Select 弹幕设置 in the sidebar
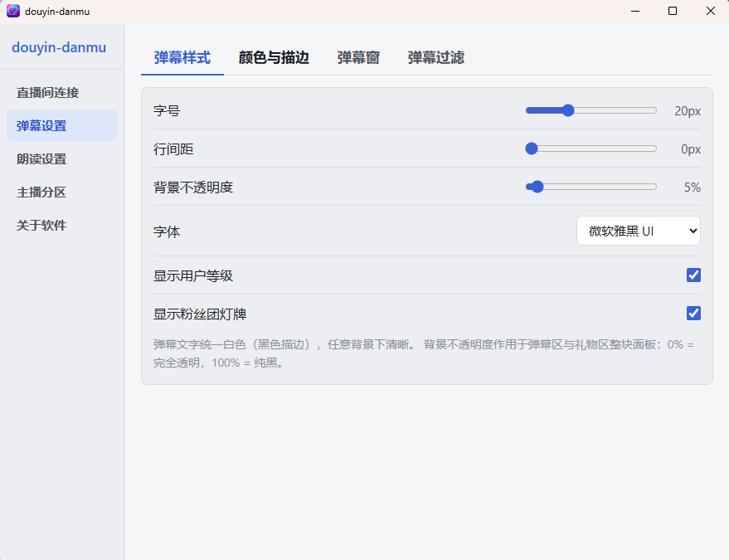 click(x=62, y=125)
